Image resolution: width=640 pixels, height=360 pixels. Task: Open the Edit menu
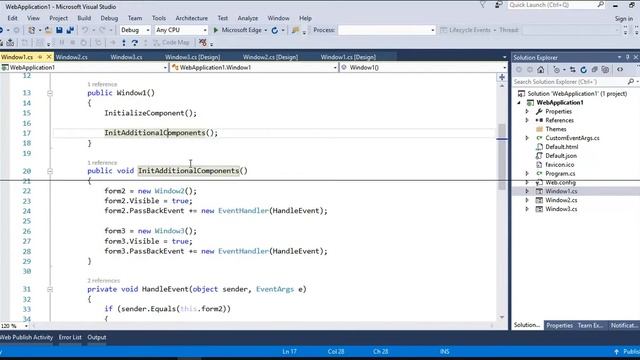(12, 18)
